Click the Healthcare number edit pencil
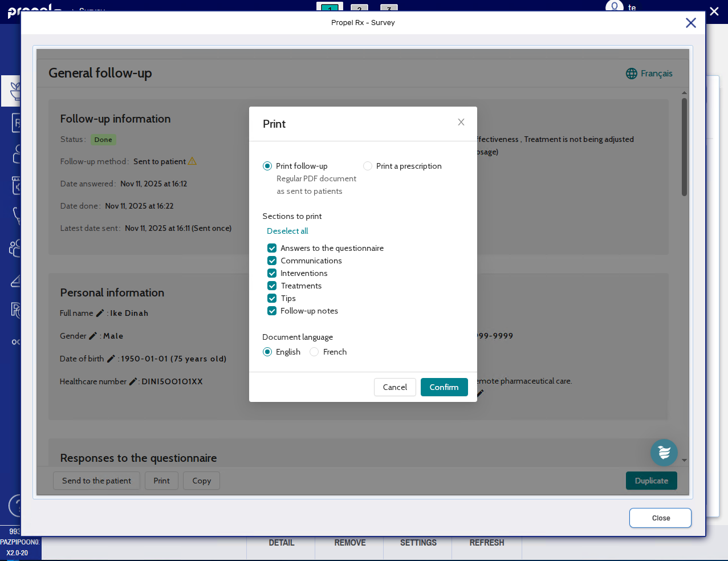The width and height of the screenshot is (728, 561). coord(133,381)
